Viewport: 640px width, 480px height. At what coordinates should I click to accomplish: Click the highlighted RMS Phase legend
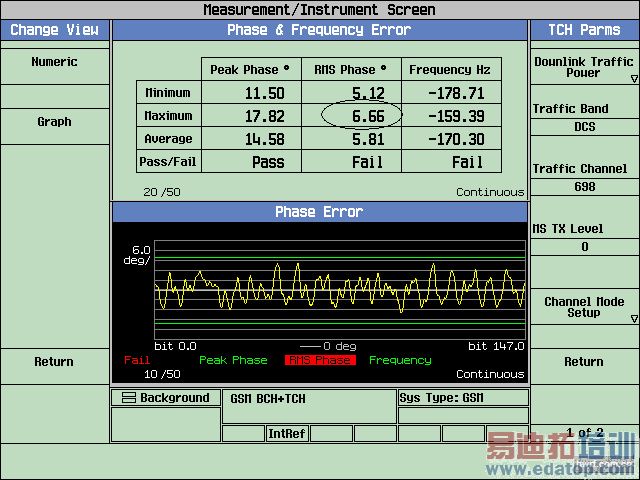(x=318, y=360)
